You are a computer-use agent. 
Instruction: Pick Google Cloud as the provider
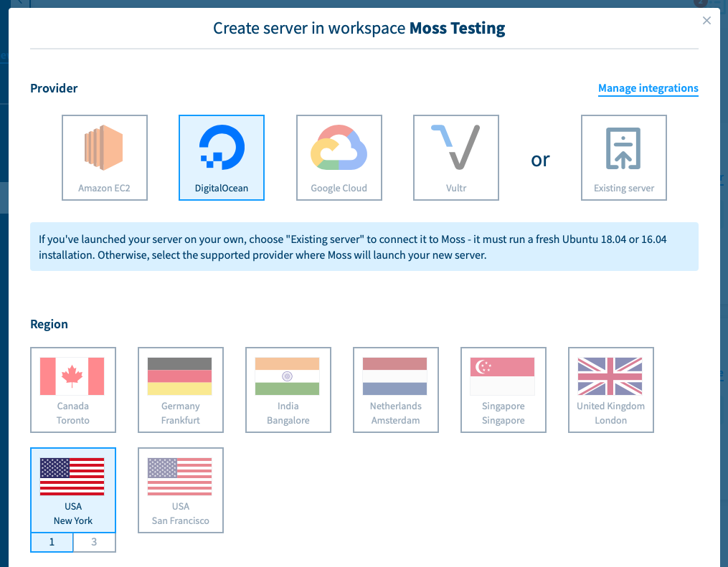point(339,158)
